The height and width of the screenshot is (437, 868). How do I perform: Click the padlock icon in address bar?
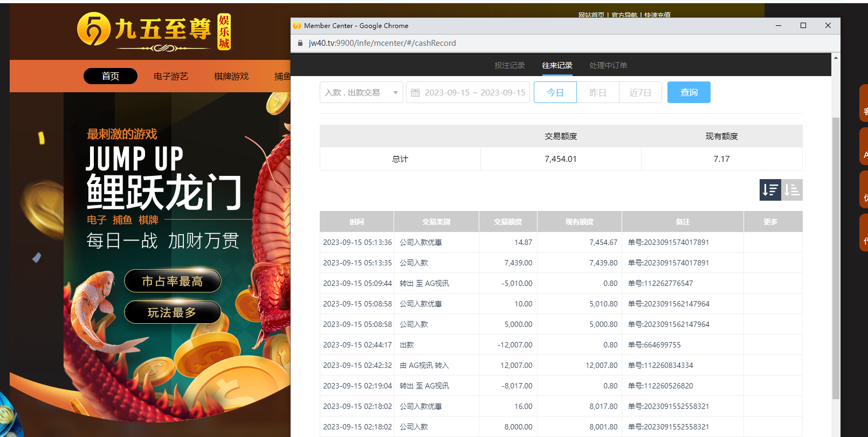(300, 43)
